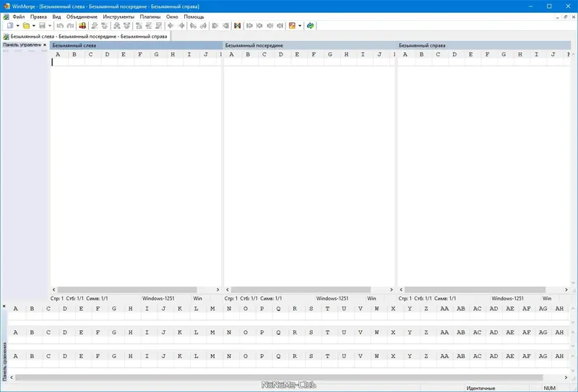The width and height of the screenshot is (578, 392).
Task: Go to First Difference toolbar icon
Action: click(x=139, y=26)
